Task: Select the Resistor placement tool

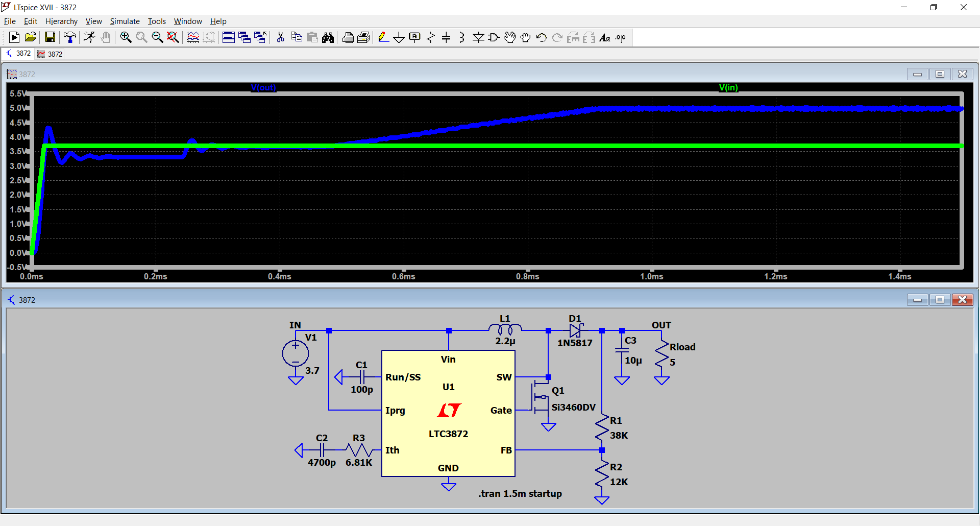Action: point(431,37)
